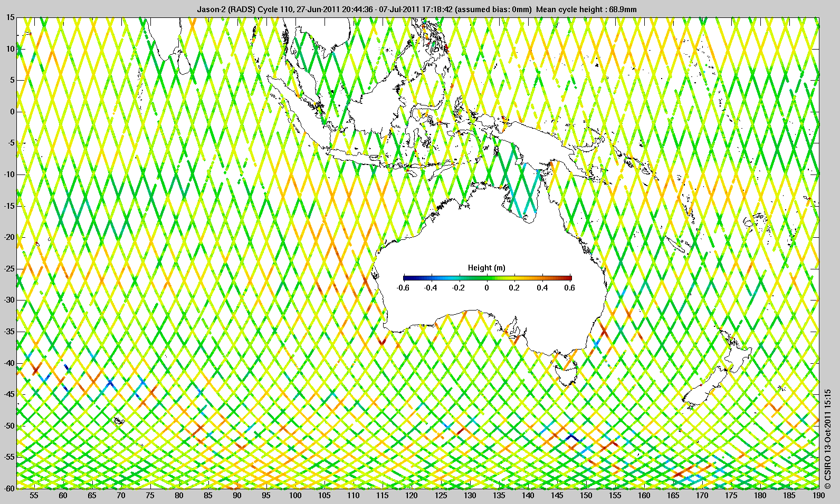Click the "Height (m)" colorbar label
This screenshot has height=504, width=840.
click(486, 268)
